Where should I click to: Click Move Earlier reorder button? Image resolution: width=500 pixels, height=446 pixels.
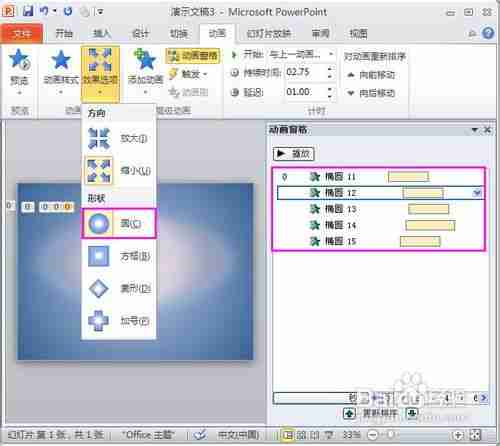click(371, 75)
